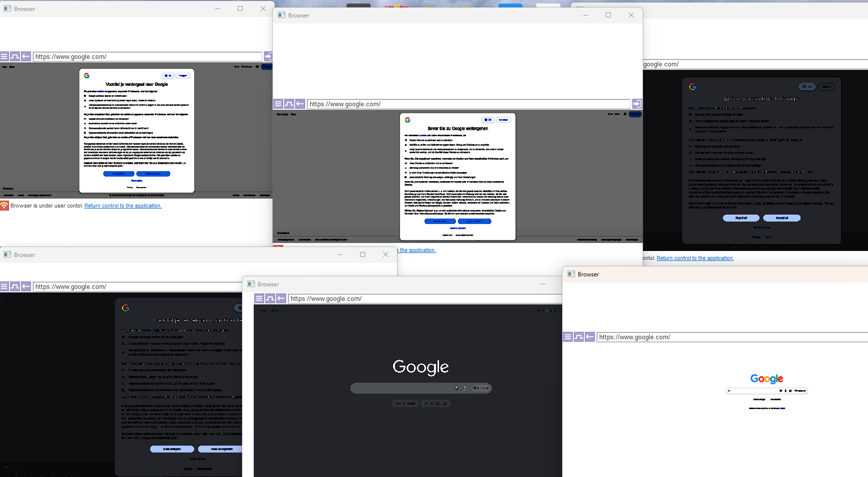Open the EN language selector in the English dialog
868x477 pixels.
(x=807, y=87)
